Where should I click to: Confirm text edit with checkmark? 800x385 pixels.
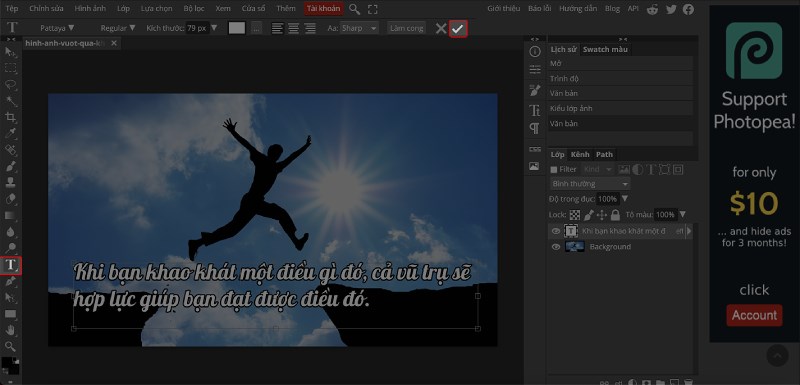(458, 29)
